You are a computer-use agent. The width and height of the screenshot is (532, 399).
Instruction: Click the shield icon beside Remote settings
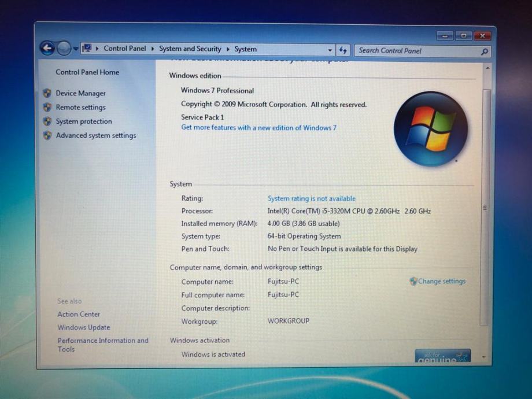pyautogui.click(x=47, y=107)
